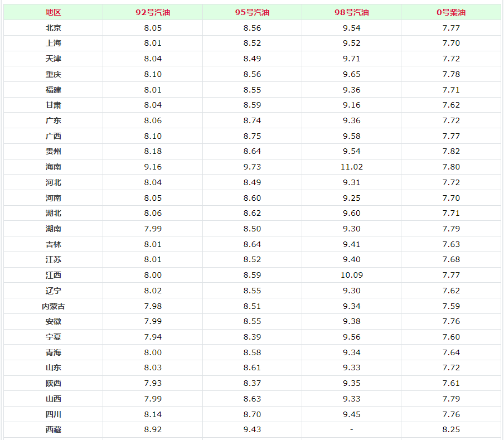Click the 98号汽油 column header

coord(352,12)
